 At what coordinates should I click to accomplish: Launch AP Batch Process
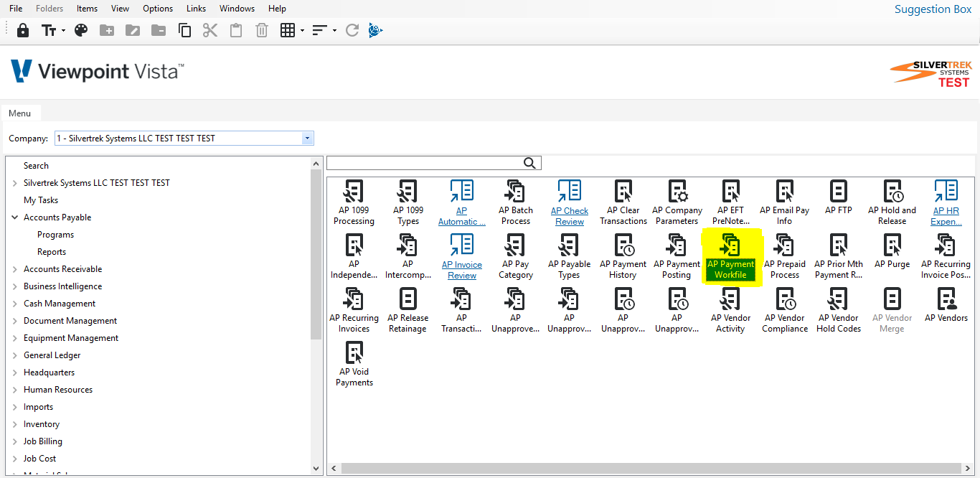(516, 203)
